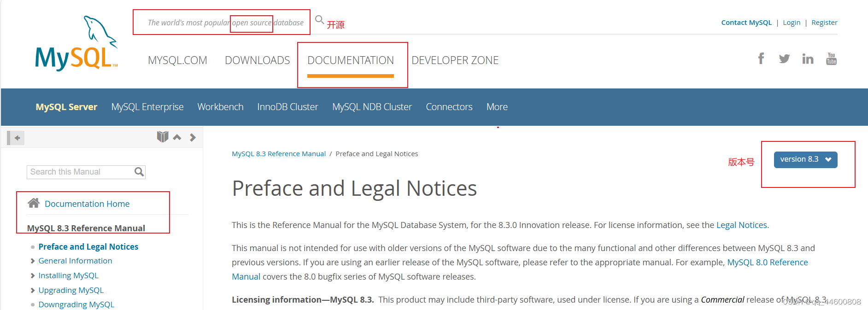This screenshot has height=310, width=868.
Task: Select MySQL Enterprise in navbar
Action: (147, 107)
